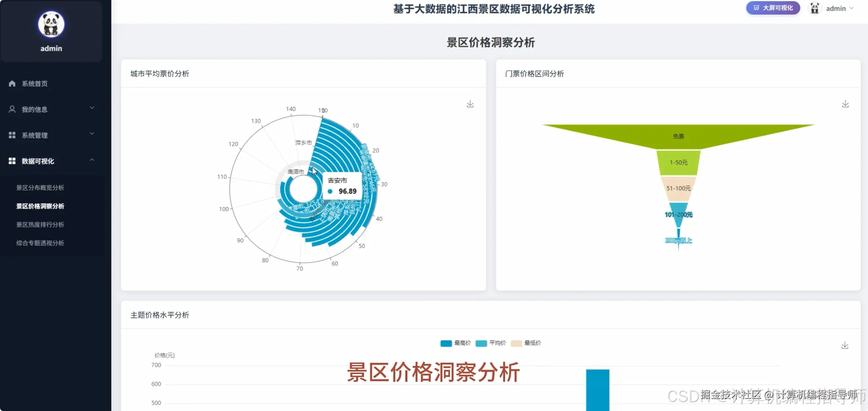Click the 大屏可视化 button
The image size is (868, 411).
[x=772, y=8]
